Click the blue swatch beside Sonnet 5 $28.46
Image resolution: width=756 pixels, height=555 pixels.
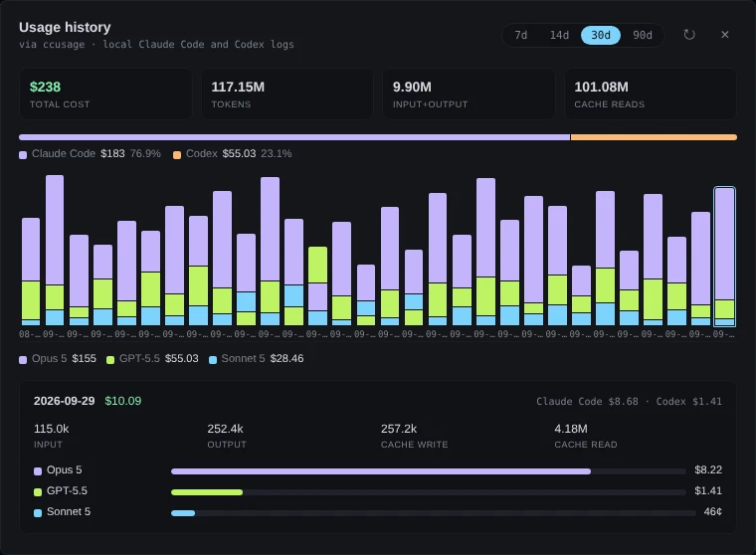[x=213, y=360]
